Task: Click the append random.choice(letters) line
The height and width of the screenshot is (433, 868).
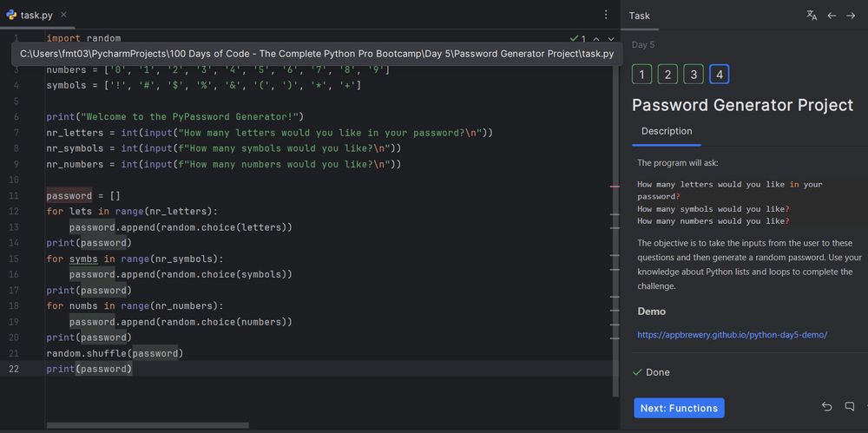Action: click(181, 227)
